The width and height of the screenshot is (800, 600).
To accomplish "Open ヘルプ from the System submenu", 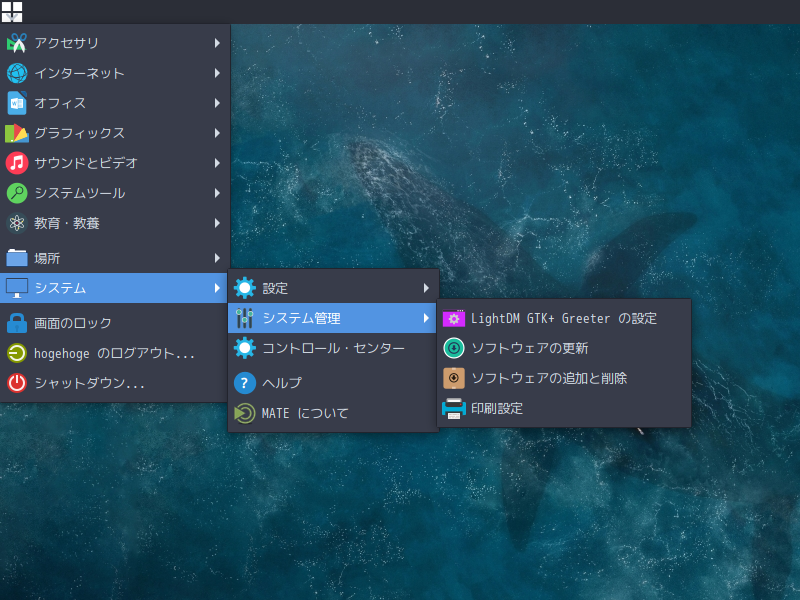I will click(x=333, y=383).
